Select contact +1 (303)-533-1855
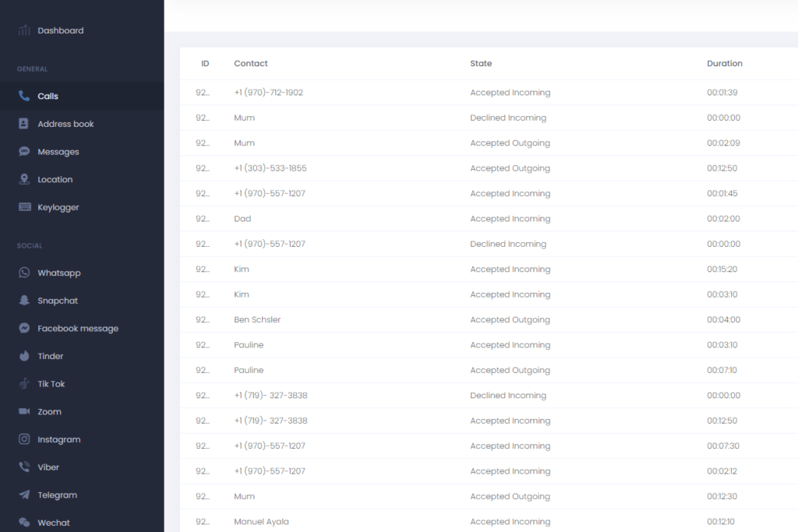The image size is (798, 532). tap(270, 167)
